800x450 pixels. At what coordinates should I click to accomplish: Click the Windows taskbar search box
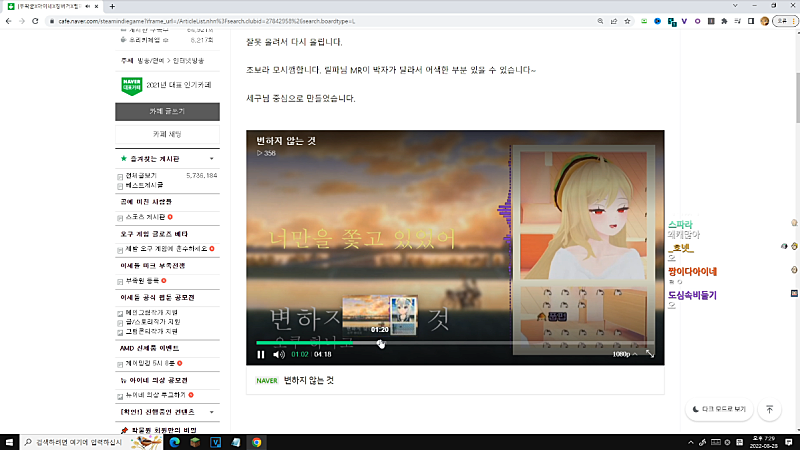coord(80,441)
